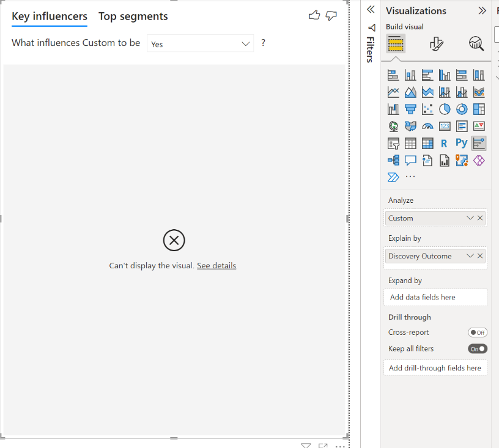This screenshot has width=499, height=448.
Task: Add a table visual
Action: click(x=410, y=144)
